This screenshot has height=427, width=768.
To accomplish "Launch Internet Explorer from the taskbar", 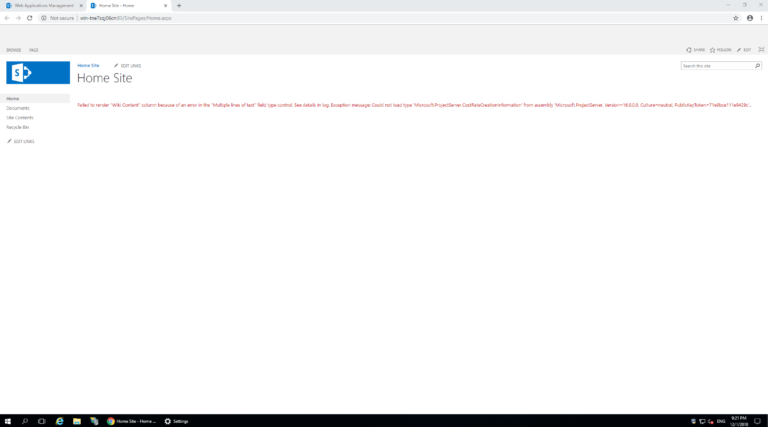I will point(59,421).
